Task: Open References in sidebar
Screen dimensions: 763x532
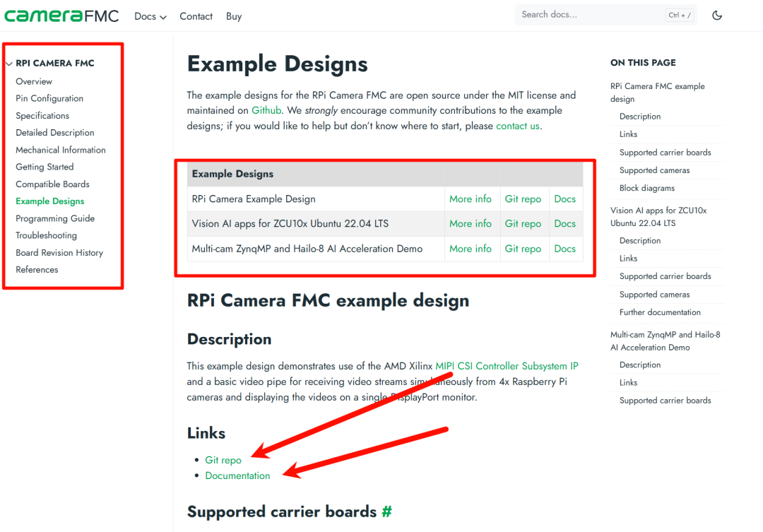Action: [x=37, y=270]
